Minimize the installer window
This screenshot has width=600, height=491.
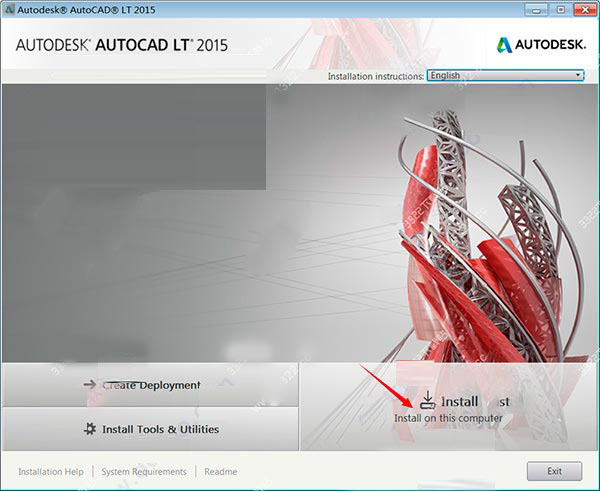click(x=536, y=10)
